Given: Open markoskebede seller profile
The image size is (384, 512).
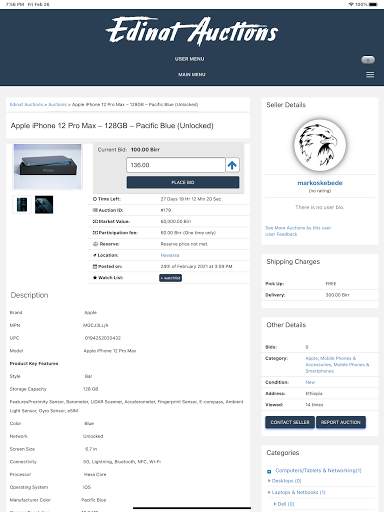Looking at the screenshot, I should click(x=320, y=183).
